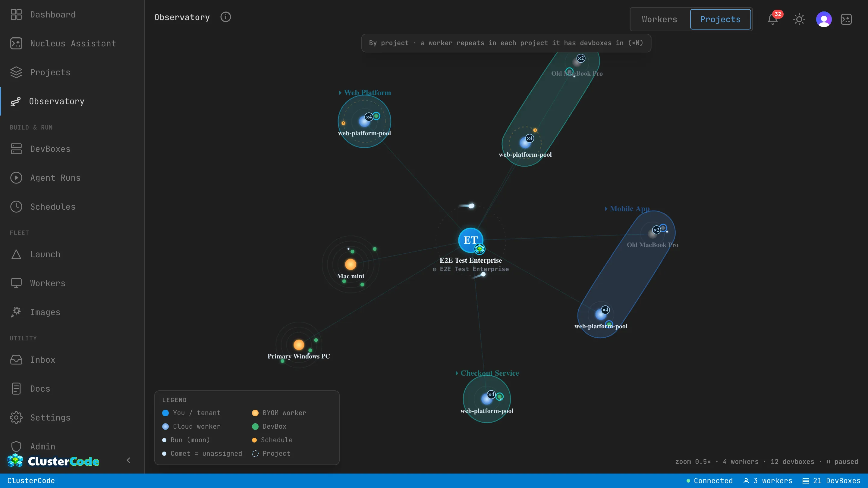Image resolution: width=868 pixels, height=488 pixels.
Task: Expand the Mobile App project label
Action: [627, 209]
